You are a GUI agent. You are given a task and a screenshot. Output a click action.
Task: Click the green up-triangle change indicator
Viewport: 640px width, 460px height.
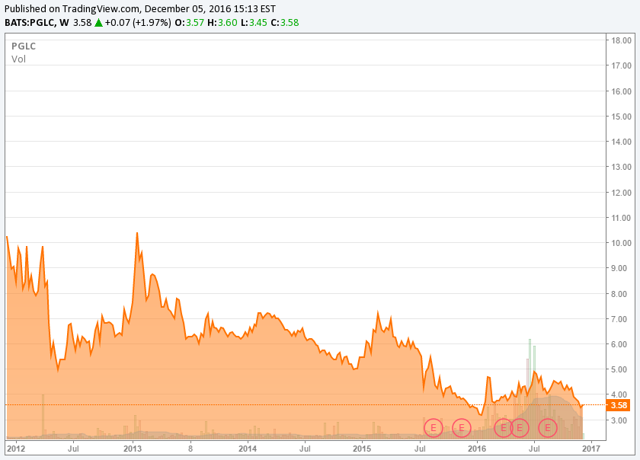98,22
